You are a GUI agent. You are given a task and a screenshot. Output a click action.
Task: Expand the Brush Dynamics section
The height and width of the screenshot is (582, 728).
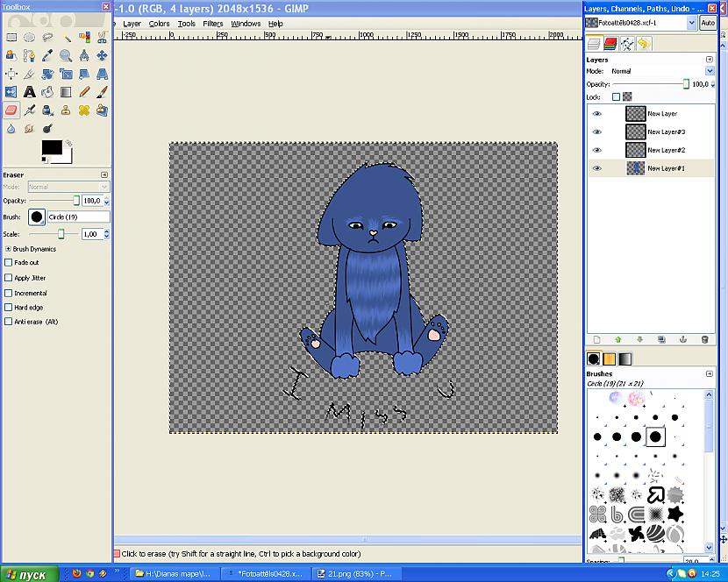(x=8, y=249)
